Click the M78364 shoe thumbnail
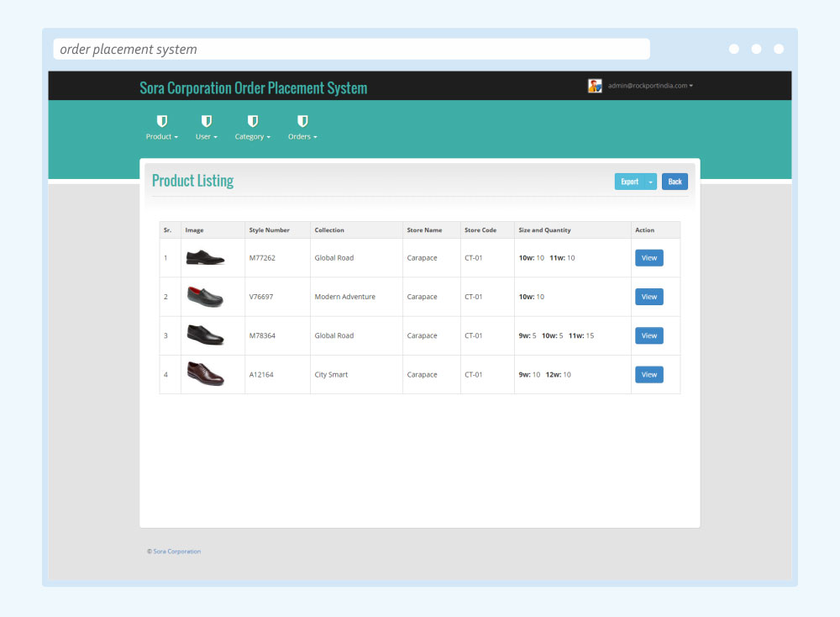The height and width of the screenshot is (617, 840). point(205,335)
